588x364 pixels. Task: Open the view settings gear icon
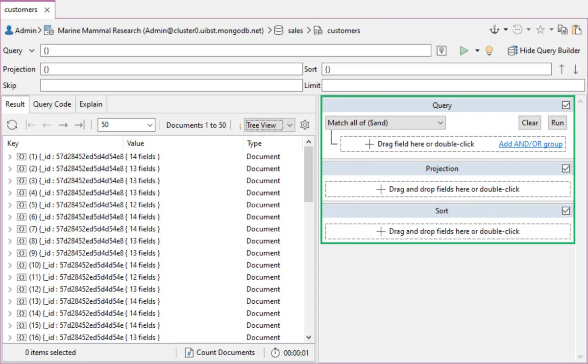coord(305,125)
